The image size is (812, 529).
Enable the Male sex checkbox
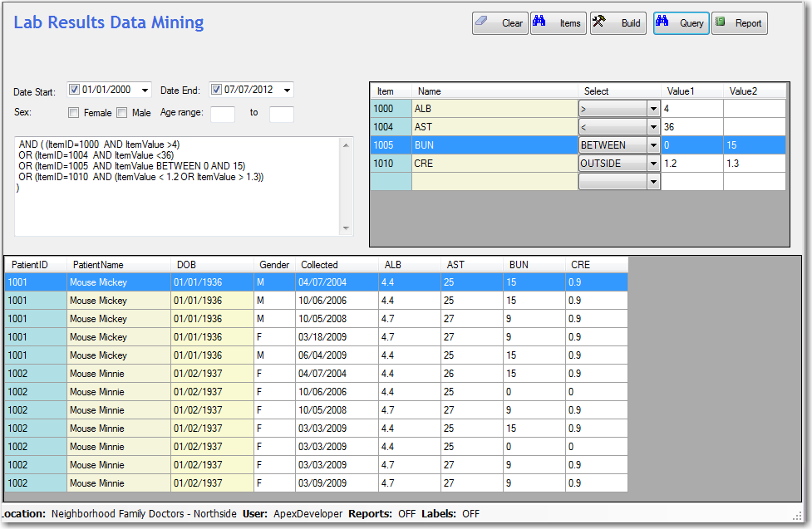pyautogui.click(x=121, y=113)
